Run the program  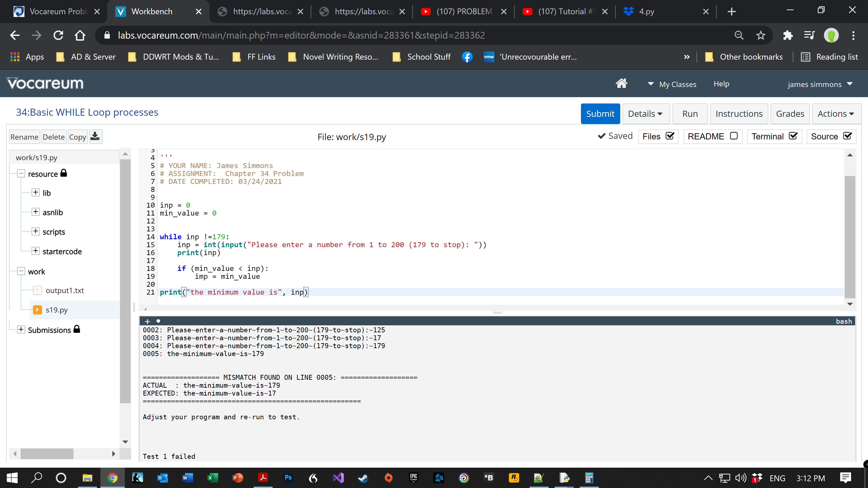(x=690, y=114)
